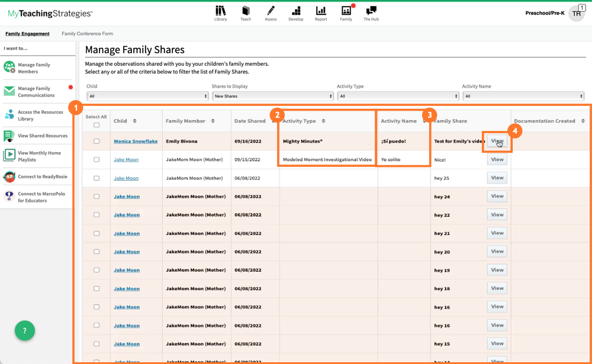Viewport: 592px width, 364px height.
Task: Open Monica Snowflake's child profile link
Action: tap(136, 141)
